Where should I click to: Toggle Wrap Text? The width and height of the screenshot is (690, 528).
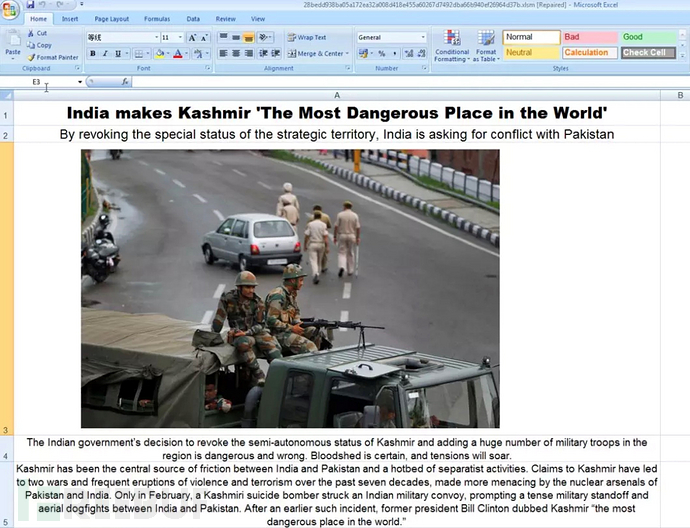307,37
